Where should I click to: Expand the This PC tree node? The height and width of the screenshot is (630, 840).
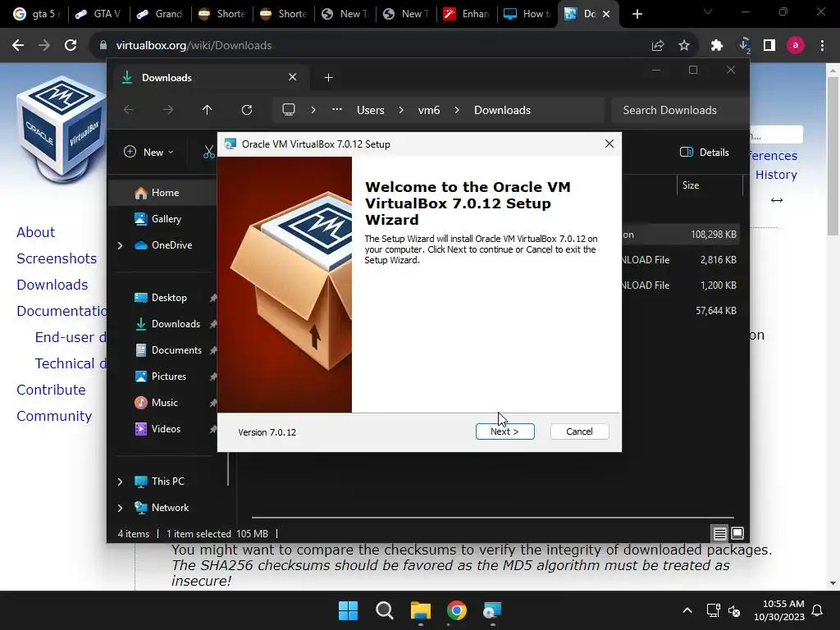pos(120,482)
